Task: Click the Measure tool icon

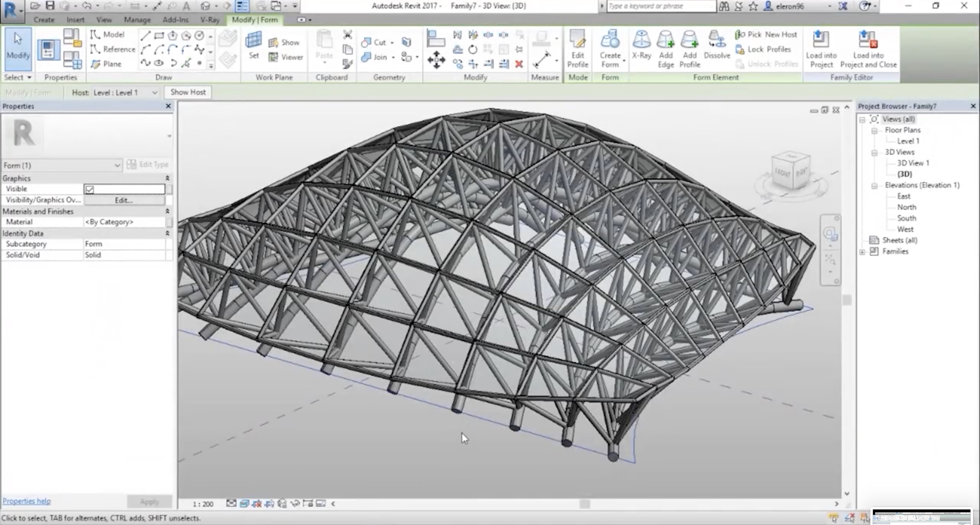Action: (x=542, y=60)
